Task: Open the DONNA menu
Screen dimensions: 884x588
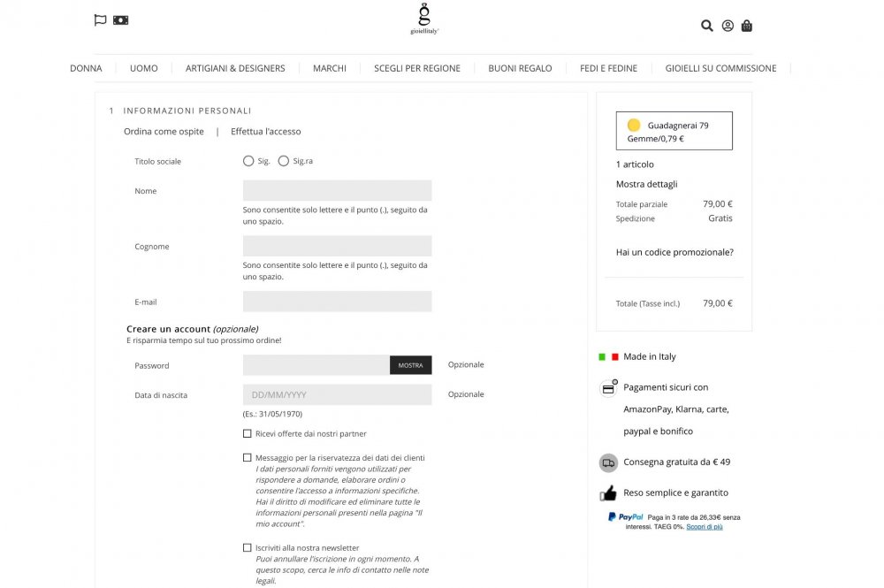Action: pyautogui.click(x=86, y=67)
